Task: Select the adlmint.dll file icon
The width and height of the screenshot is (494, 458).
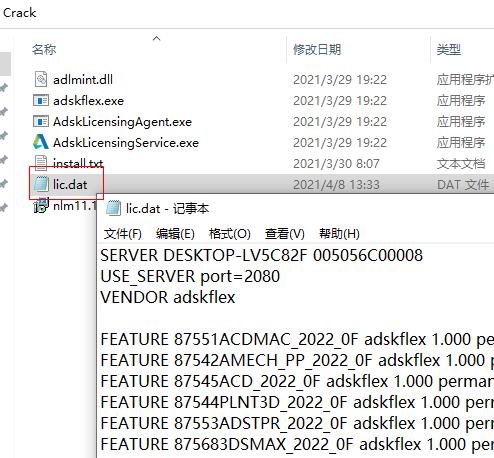Action: tap(41, 79)
